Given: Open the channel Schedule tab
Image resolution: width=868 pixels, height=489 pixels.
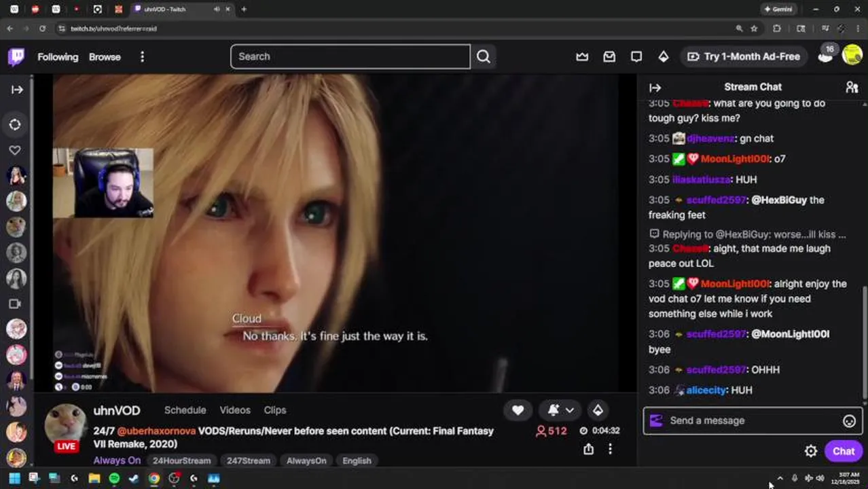Looking at the screenshot, I should 185,410.
